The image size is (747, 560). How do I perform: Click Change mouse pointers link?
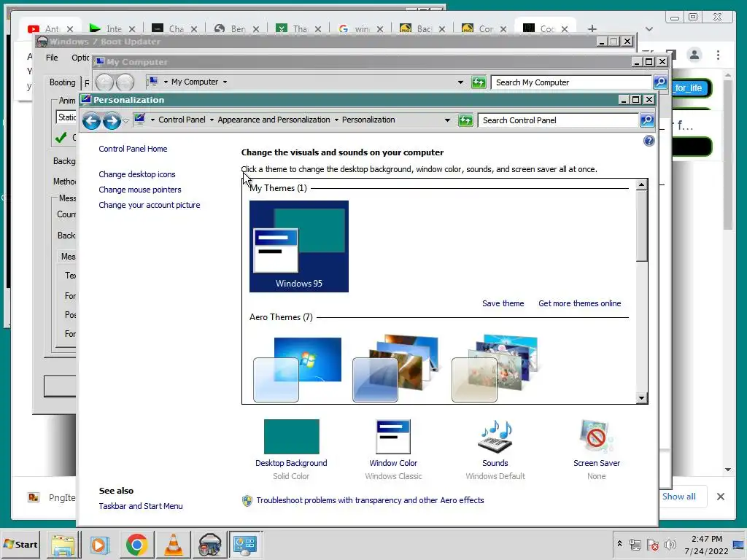(139, 190)
